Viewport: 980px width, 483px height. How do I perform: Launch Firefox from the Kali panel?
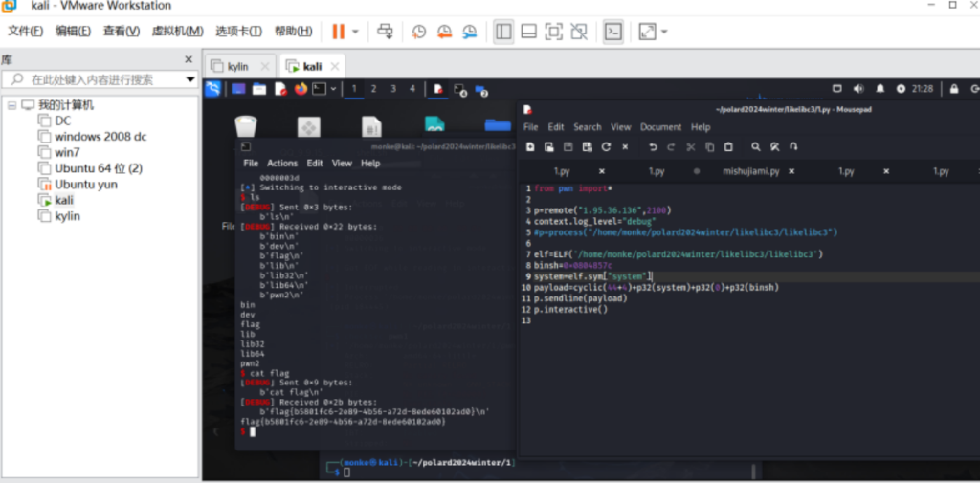[301, 89]
